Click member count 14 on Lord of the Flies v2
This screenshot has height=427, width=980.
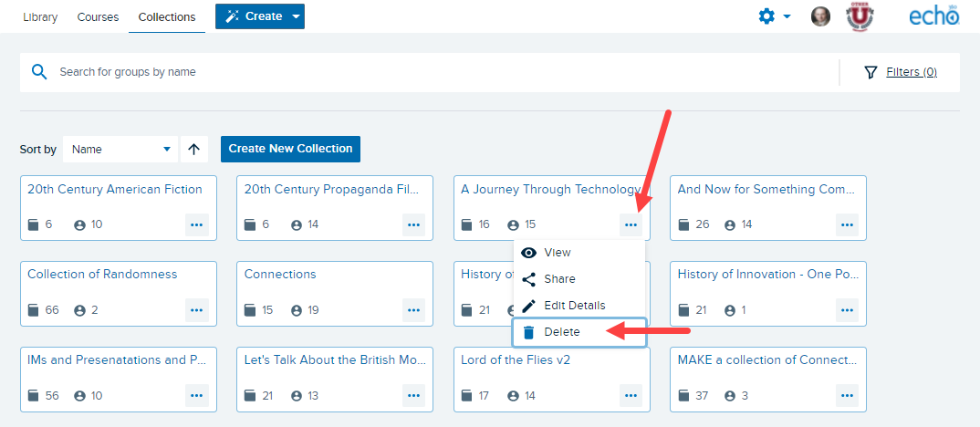[x=529, y=396]
